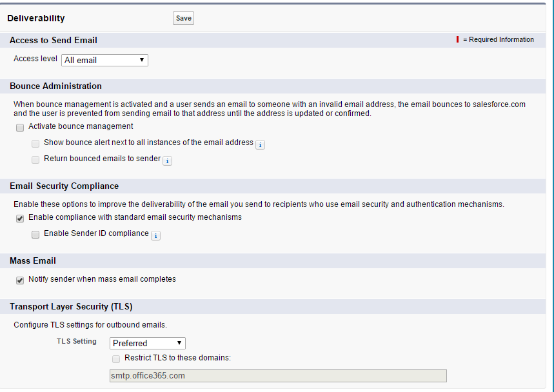Disable compliance with standard email security mechanisms
Screen dimensions: 554x392
[19, 218]
